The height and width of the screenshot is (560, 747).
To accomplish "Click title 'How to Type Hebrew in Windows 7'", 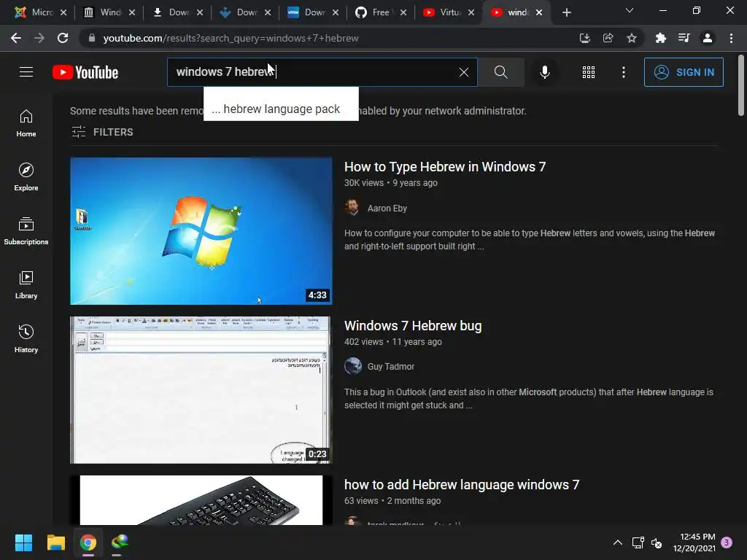I will [445, 167].
